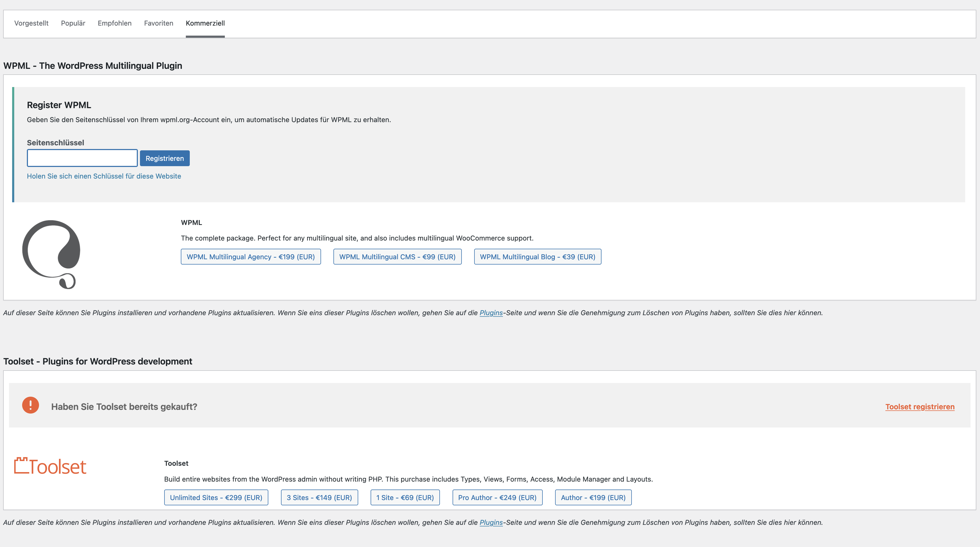Open the Favoriten tab
This screenshot has height=547, width=980.
pos(159,23)
